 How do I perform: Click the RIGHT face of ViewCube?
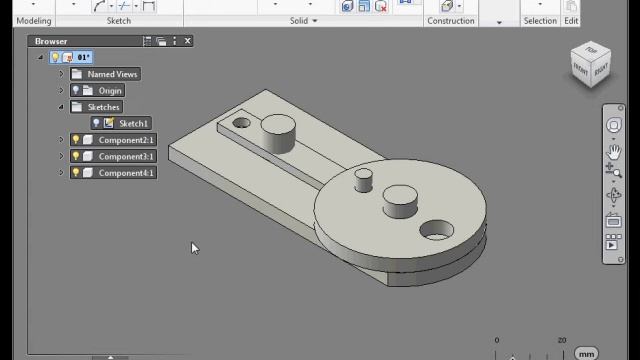click(x=601, y=70)
